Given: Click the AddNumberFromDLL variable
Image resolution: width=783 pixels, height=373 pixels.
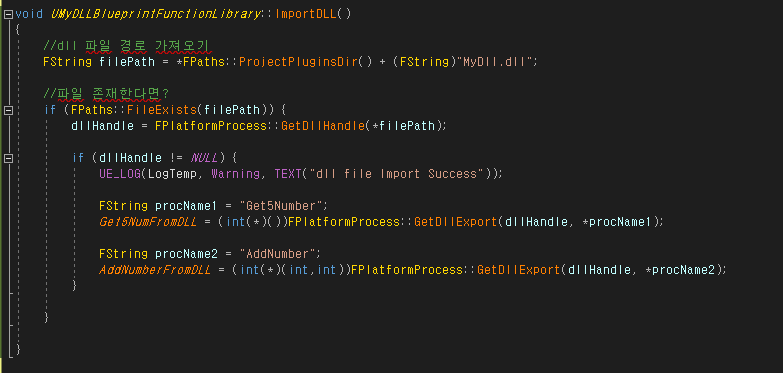Looking at the screenshot, I should pyautogui.click(x=155, y=270).
